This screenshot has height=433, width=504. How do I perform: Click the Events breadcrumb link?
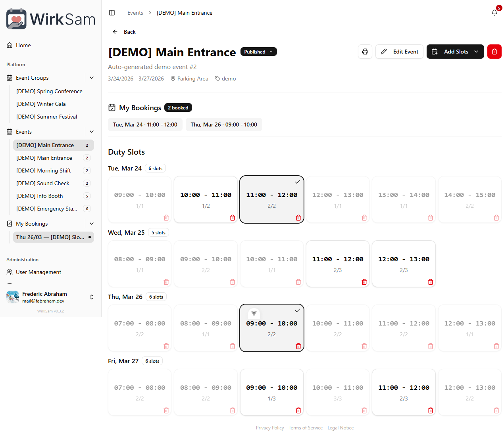135,13
